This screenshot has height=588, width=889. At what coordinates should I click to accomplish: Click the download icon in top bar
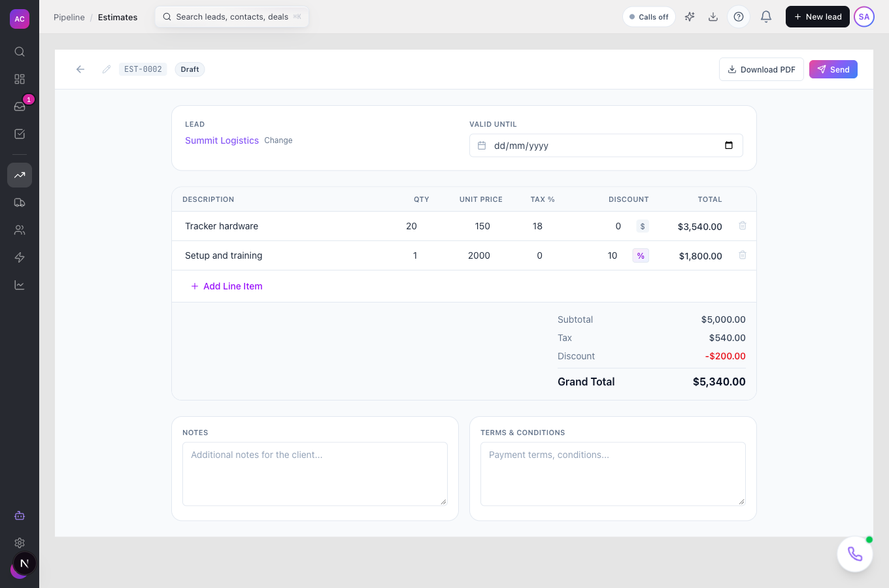713,17
